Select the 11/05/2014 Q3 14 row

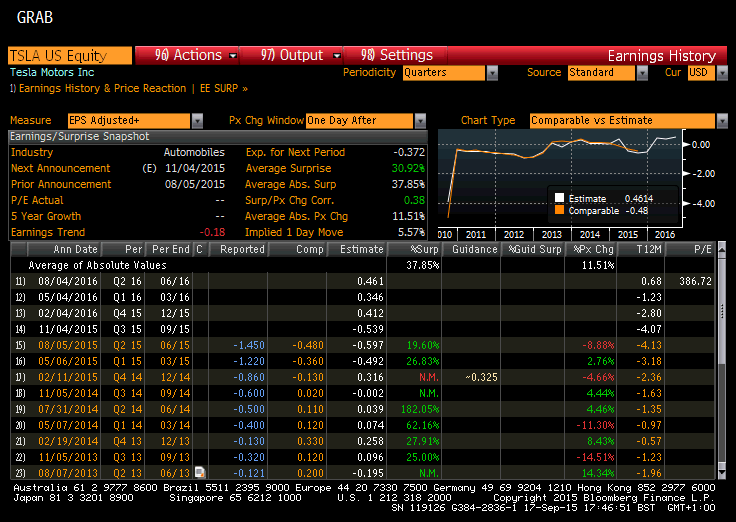pos(362,393)
